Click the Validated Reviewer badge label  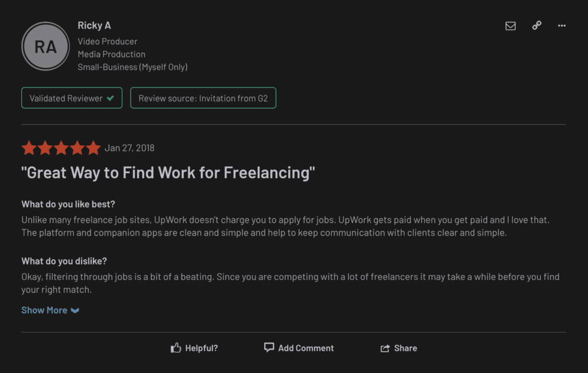point(66,98)
